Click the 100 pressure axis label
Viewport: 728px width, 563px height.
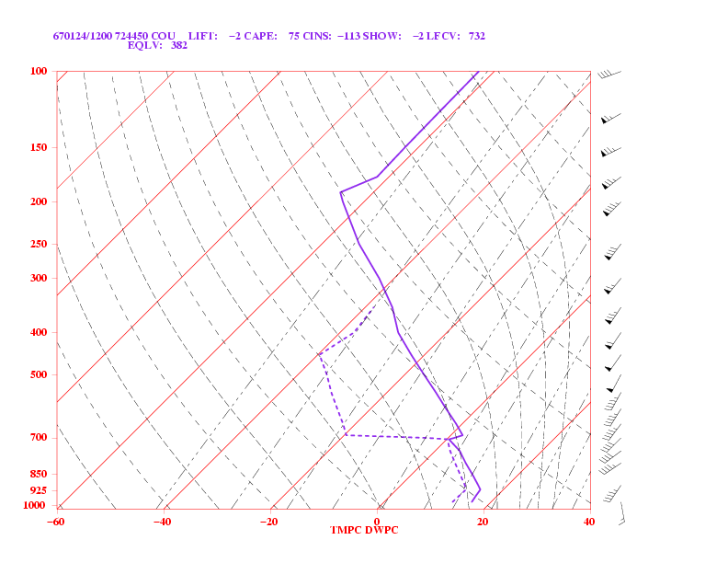pyautogui.click(x=39, y=71)
